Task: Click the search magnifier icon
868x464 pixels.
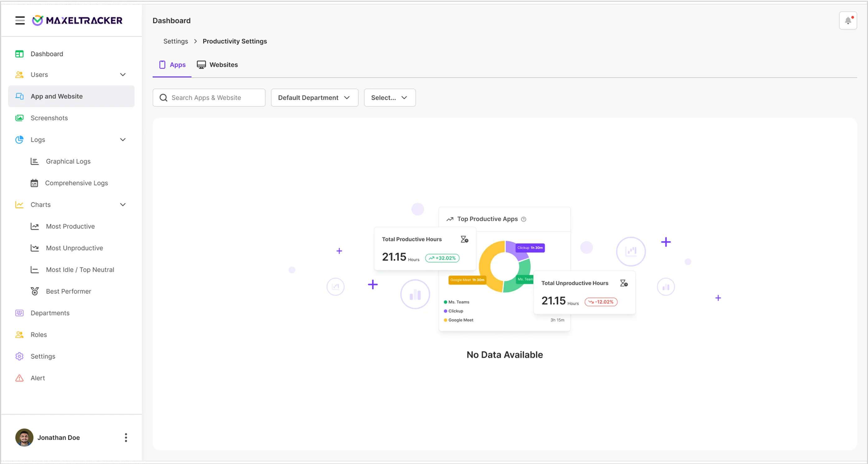Action: point(163,98)
